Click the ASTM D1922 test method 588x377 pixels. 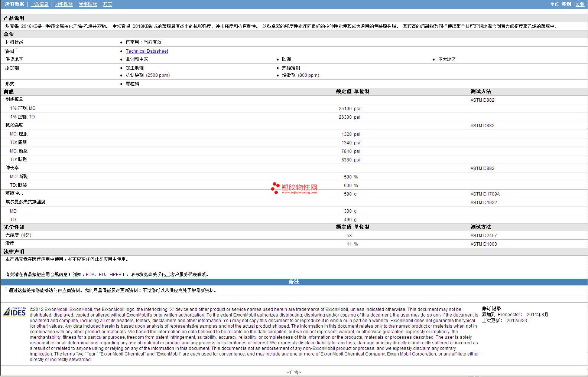[x=484, y=203]
